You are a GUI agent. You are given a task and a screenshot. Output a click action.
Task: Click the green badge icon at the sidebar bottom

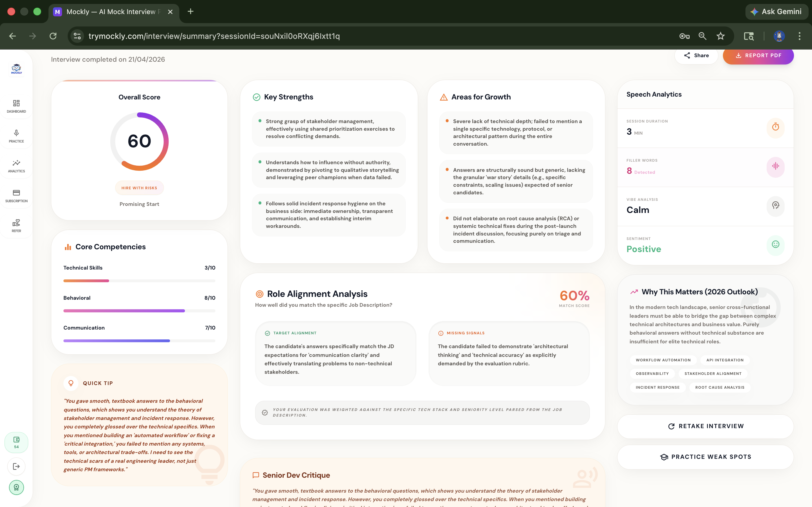pyautogui.click(x=16, y=487)
